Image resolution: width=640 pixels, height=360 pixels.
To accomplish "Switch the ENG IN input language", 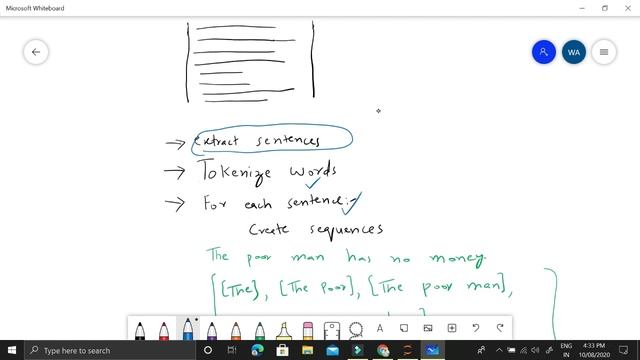I will pyautogui.click(x=566, y=350).
